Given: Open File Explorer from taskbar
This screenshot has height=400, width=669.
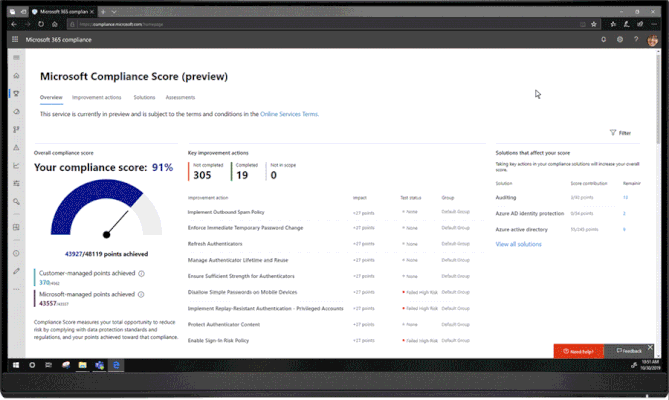Looking at the screenshot, I should (x=82, y=365).
